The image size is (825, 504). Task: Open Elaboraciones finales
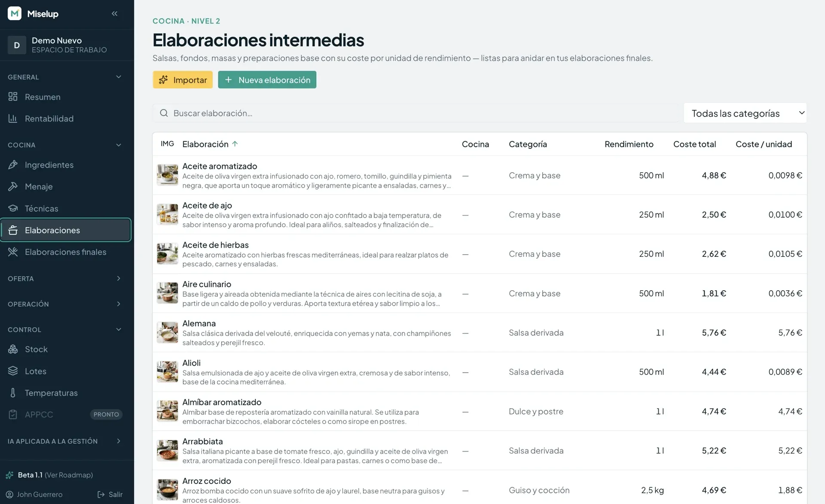66,252
